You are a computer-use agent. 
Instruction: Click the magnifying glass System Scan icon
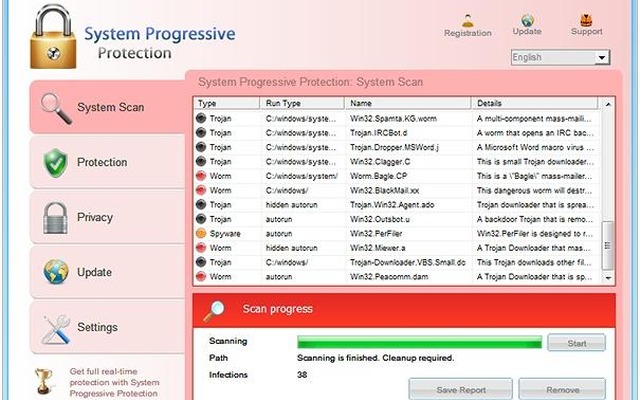point(56,108)
